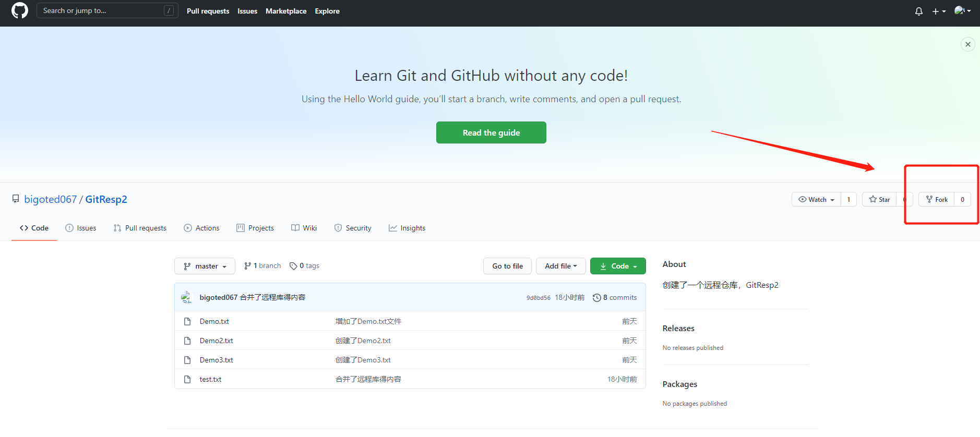Open the test.txt file
980x437 pixels.
pyautogui.click(x=210, y=379)
